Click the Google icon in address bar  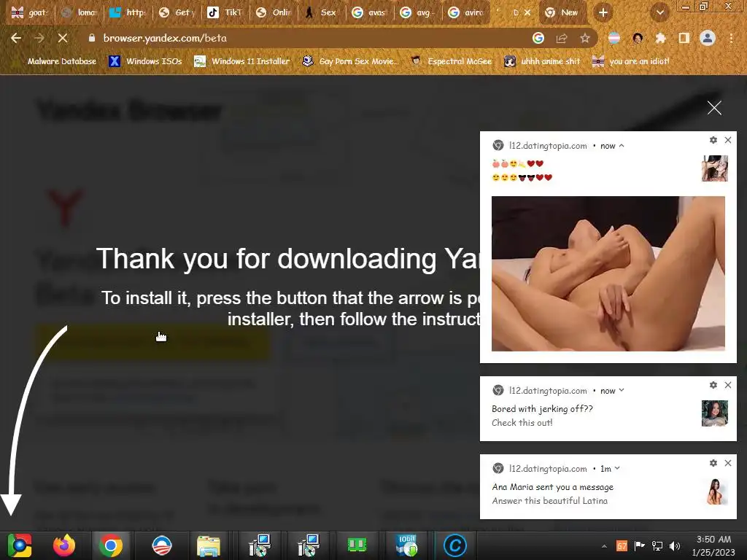pyautogui.click(x=538, y=38)
